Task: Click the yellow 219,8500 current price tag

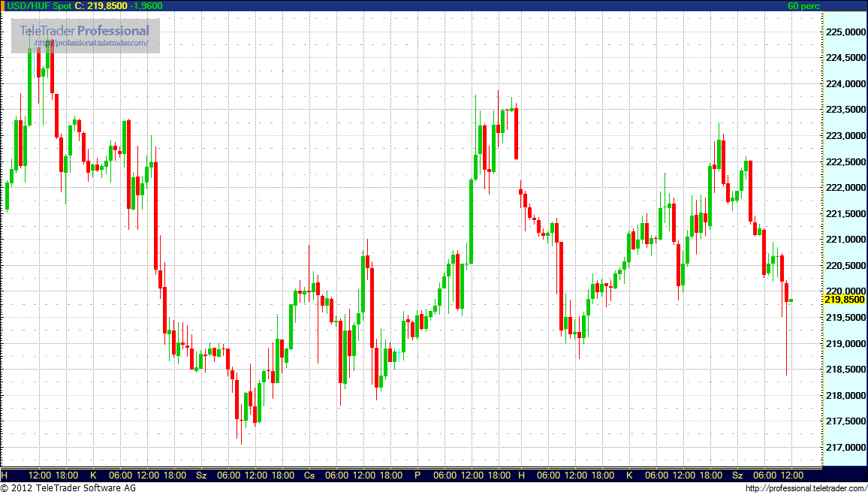Action: [x=844, y=300]
